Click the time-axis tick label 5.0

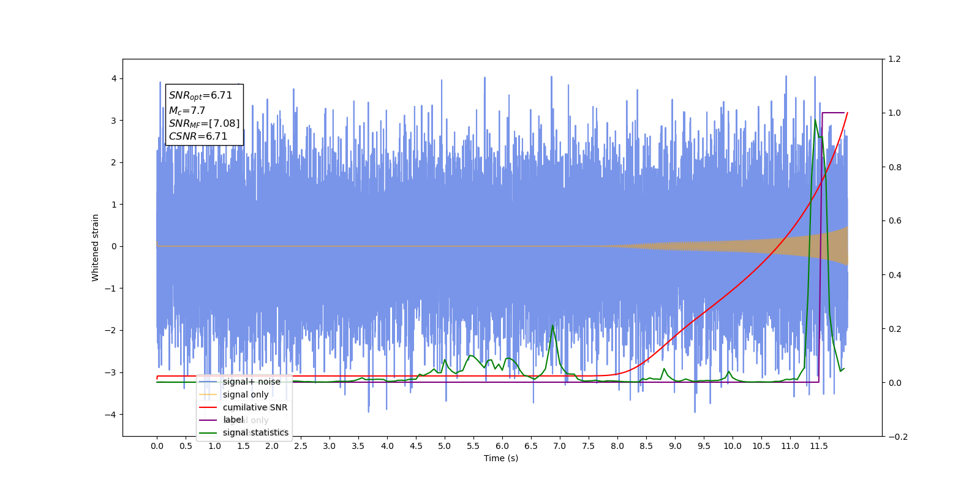point(445,446)
